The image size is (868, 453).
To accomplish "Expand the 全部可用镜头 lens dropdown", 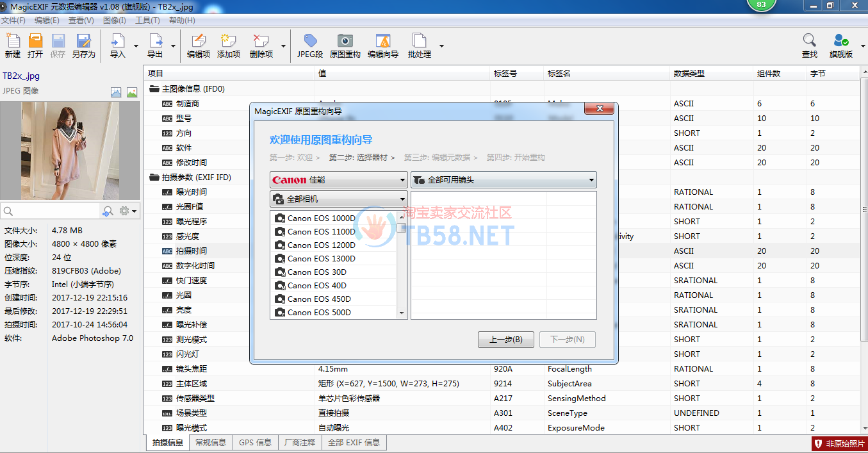I will [x=503, y=180].
